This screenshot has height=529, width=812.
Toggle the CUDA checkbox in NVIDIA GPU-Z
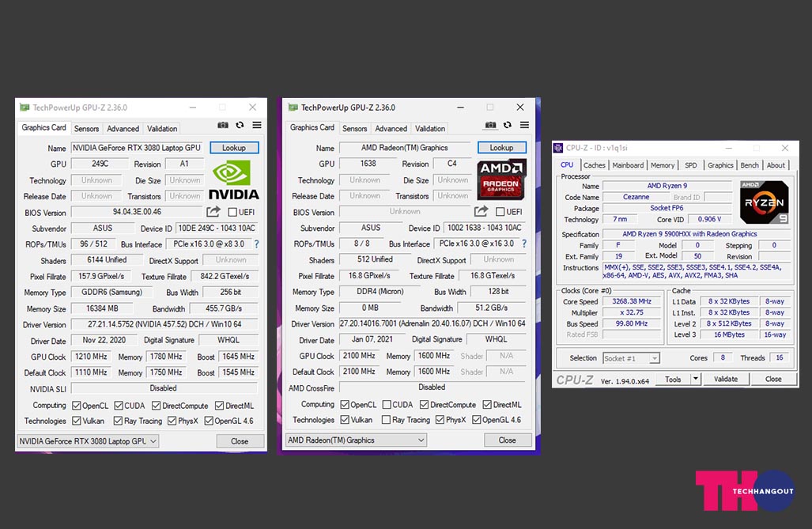coord(119,405)
